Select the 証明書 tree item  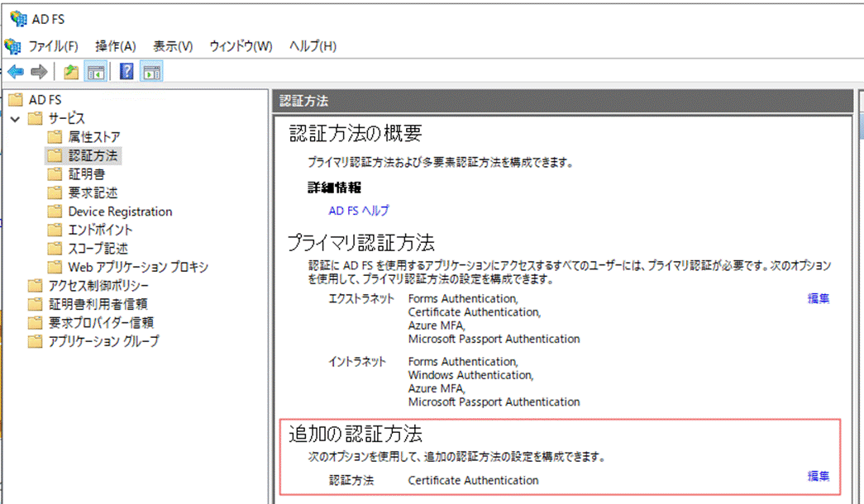[87, 174]
